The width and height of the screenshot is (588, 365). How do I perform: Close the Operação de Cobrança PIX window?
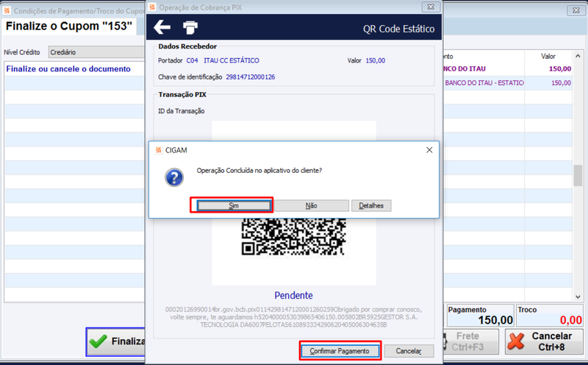tap(431, 7)
